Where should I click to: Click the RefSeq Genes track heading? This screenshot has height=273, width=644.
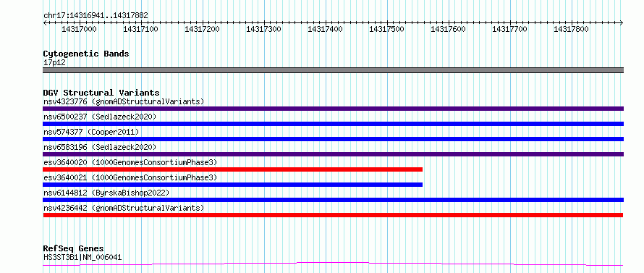click(73, 249)
